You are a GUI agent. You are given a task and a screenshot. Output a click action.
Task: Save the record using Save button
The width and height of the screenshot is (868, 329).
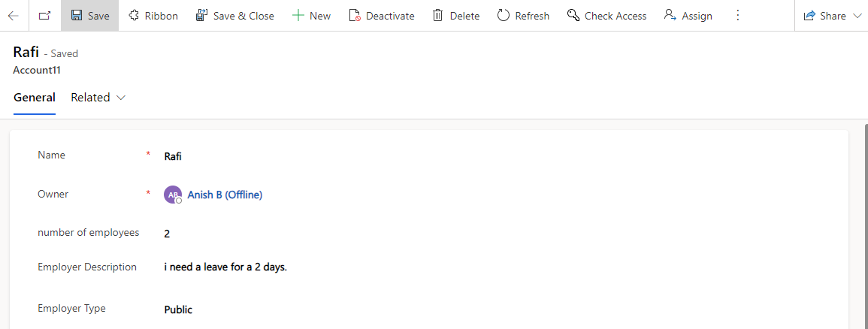coord(89,16)
